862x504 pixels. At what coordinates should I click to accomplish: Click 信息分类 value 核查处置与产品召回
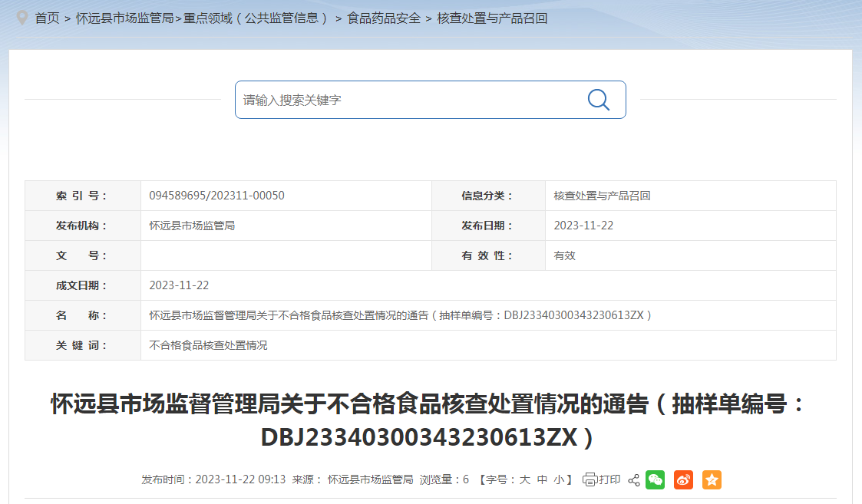[x=602, y=196]
